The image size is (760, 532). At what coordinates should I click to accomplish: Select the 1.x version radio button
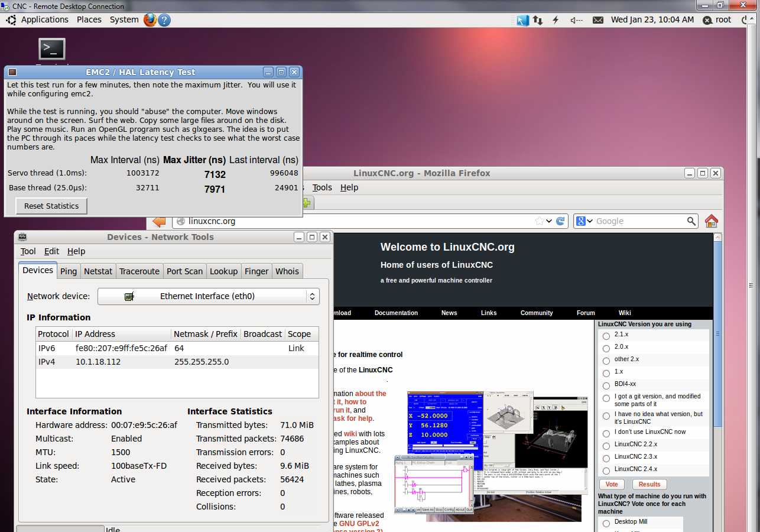[x=606, y=373]
